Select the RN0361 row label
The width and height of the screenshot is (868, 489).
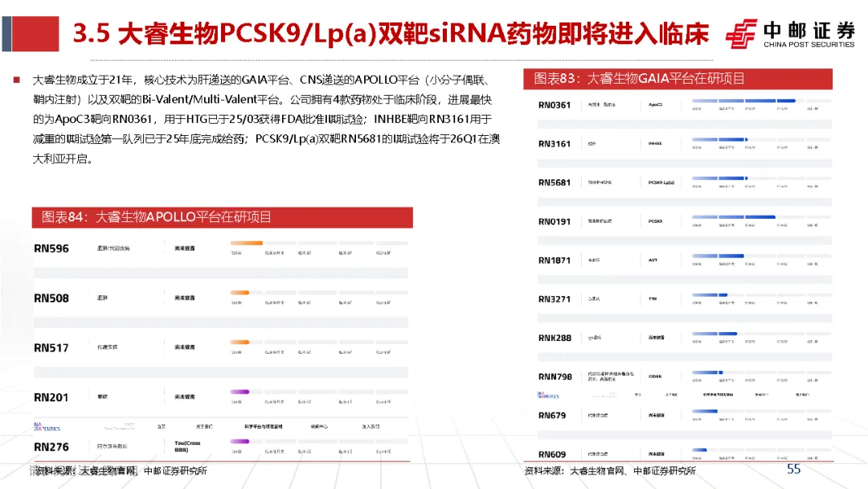pyautogui.click(x=554, y=105)
